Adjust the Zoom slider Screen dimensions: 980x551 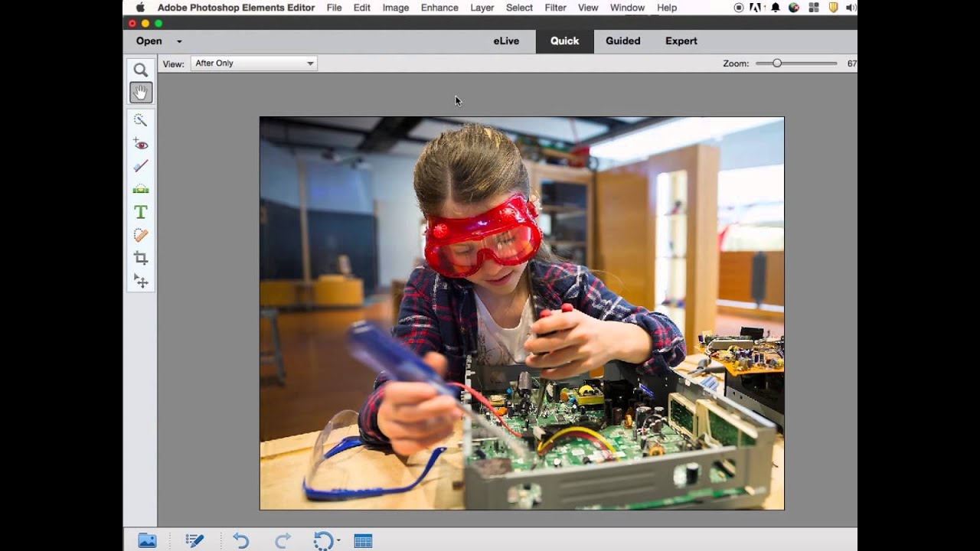coord(777,64)
